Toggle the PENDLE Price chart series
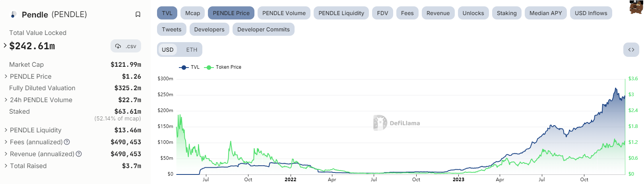The height and width of the screenshot is (184, 644). 231,13
